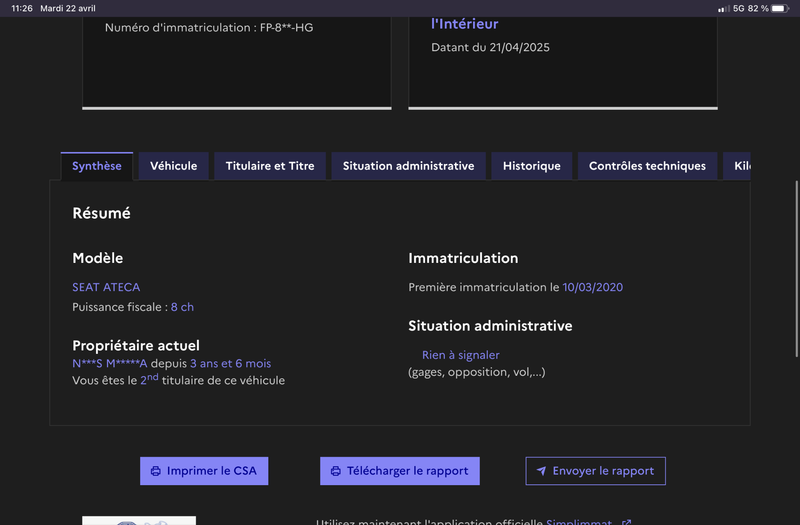Image resolution: width=800 pixels, height=525 pixels.
Task: Click the Envoyer le rapport button
Action: [595, 471]
